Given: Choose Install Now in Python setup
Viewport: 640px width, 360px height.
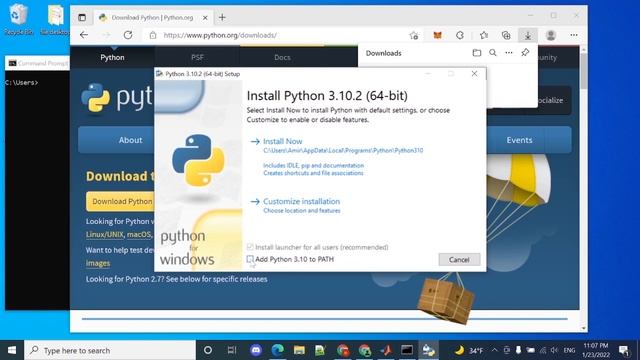Looking at the screenshot, I should (282, 141).
